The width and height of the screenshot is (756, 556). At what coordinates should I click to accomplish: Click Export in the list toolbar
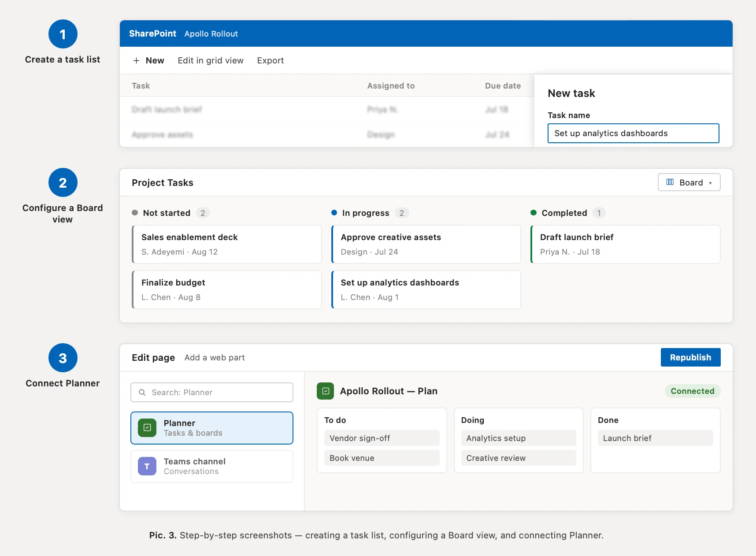(271, 60)
